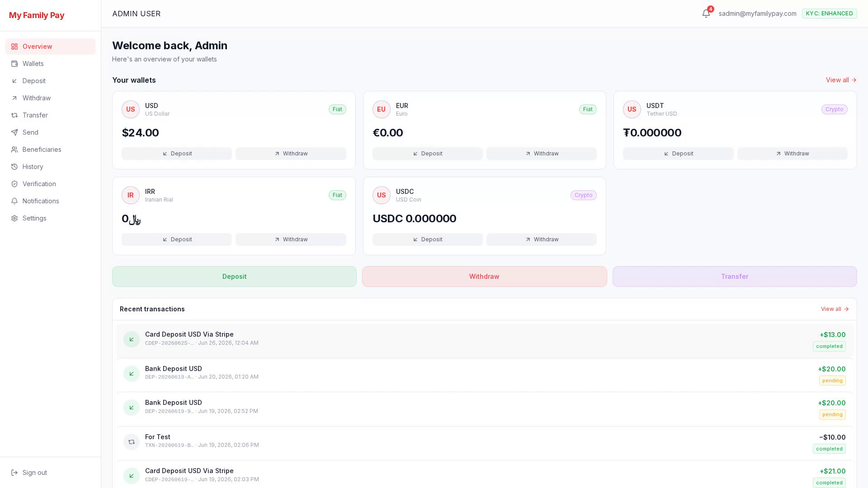Click the $24.00 USD balance

[x=140, y=133]
